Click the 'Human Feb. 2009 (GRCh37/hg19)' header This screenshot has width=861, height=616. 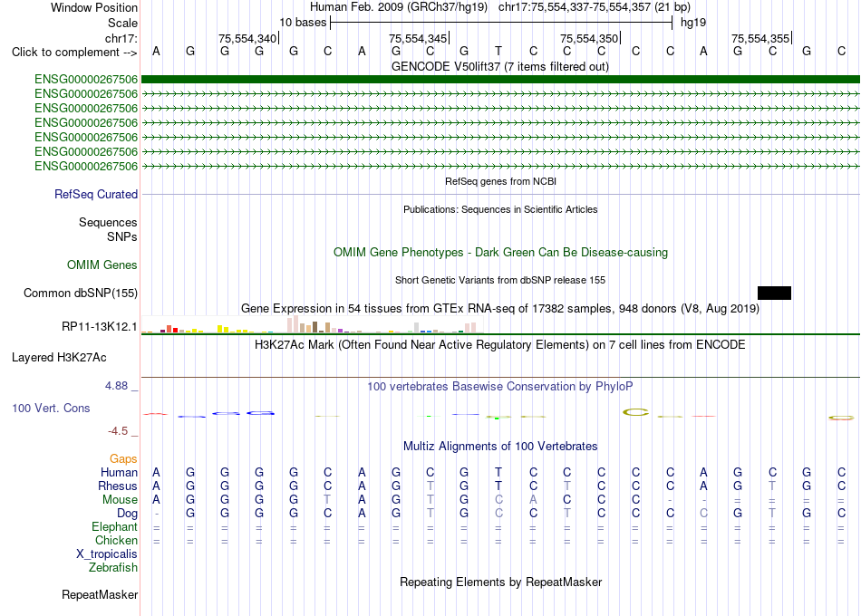(399, 7)
